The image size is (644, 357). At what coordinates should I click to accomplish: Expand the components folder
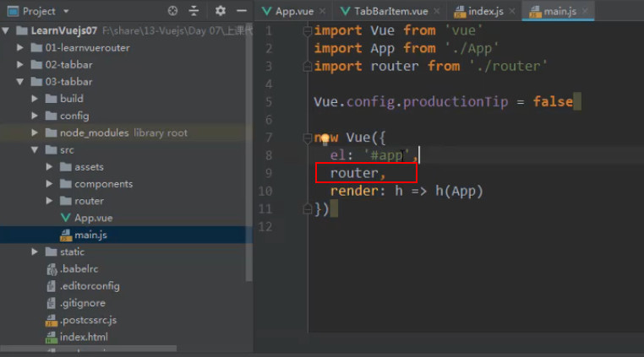tap(49, 184)
